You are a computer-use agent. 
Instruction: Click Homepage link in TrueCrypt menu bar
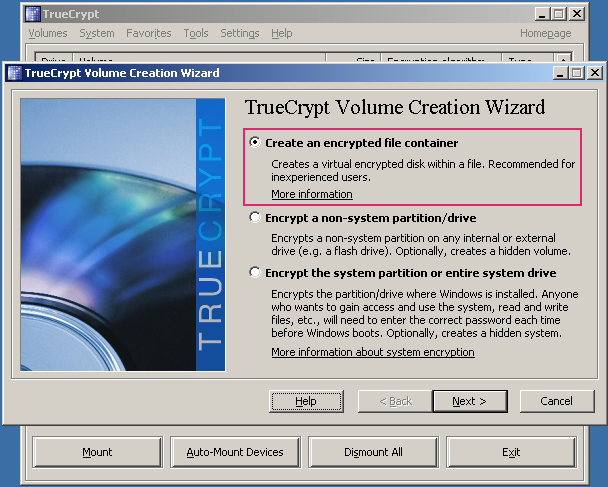click(x=545, y=33)
